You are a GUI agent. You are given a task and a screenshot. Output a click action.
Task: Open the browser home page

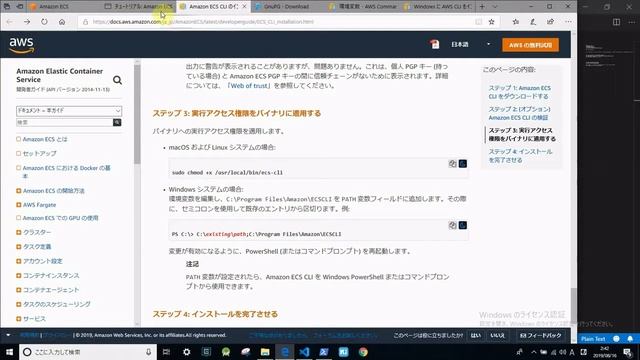62,22
